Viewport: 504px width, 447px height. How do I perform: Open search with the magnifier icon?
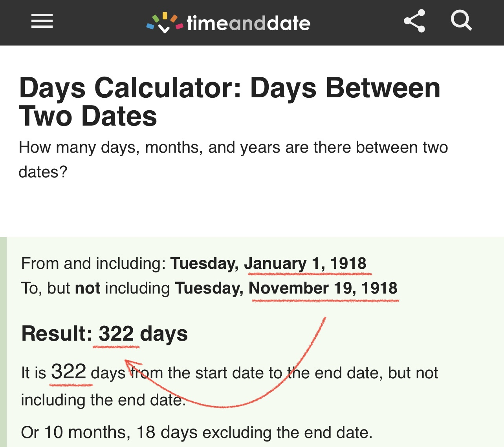coord(461,20)
